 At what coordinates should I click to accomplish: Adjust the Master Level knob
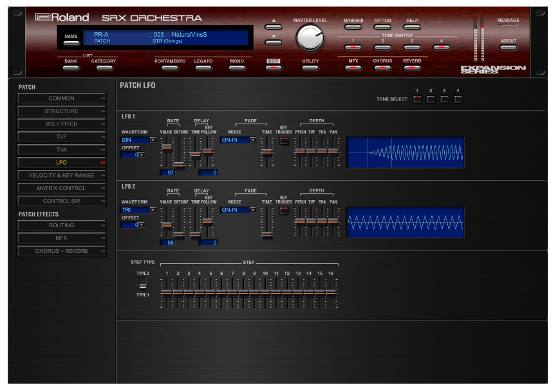click(x=310, y=38)
